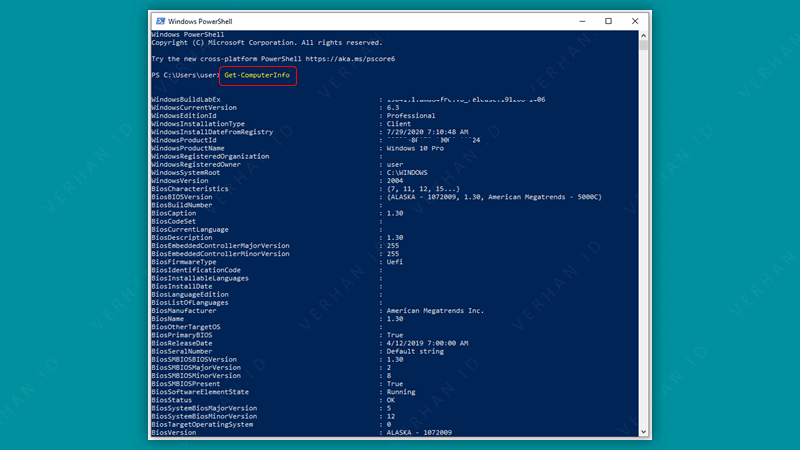The image size is (800, 450).
Task: Click the WindowsProductId label
Action: pos(184,140)
